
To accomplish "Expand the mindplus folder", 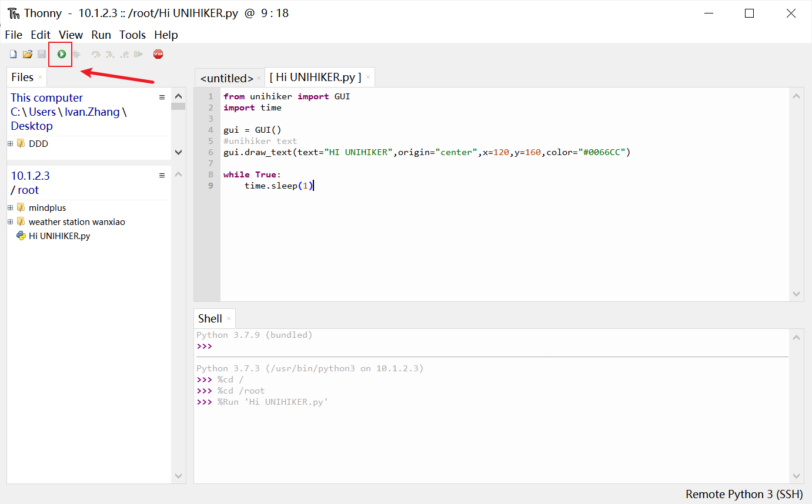I will pyautogui.click(x=10, y=207).
